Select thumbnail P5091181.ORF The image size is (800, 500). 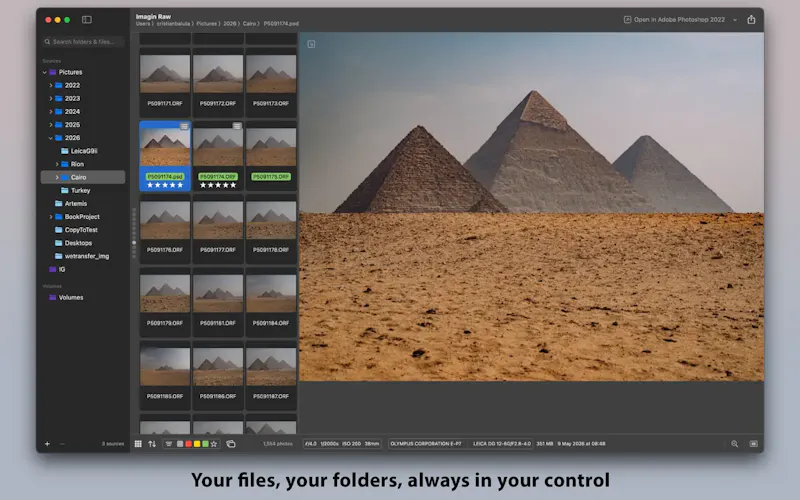(218, 302)
